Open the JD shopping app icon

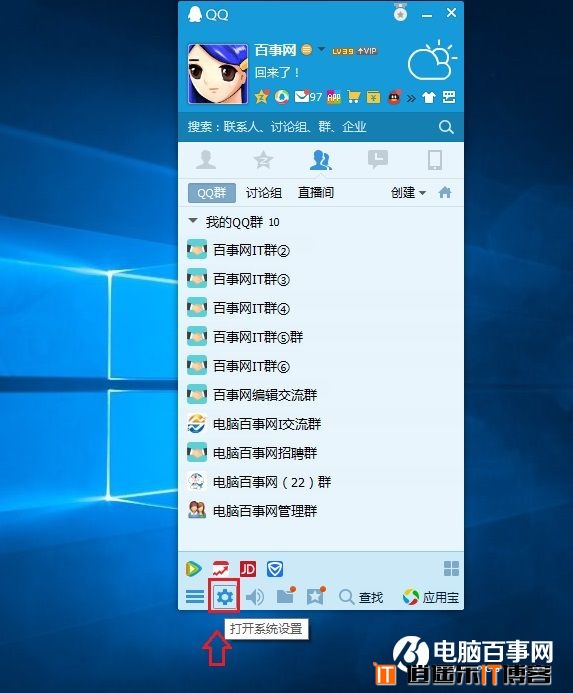248,569
